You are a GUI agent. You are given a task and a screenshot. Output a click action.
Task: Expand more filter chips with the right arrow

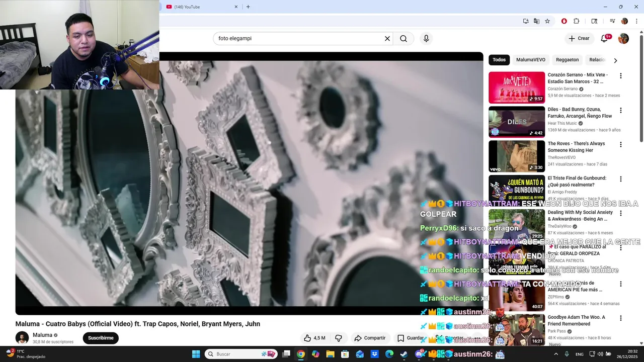[615, 60]
